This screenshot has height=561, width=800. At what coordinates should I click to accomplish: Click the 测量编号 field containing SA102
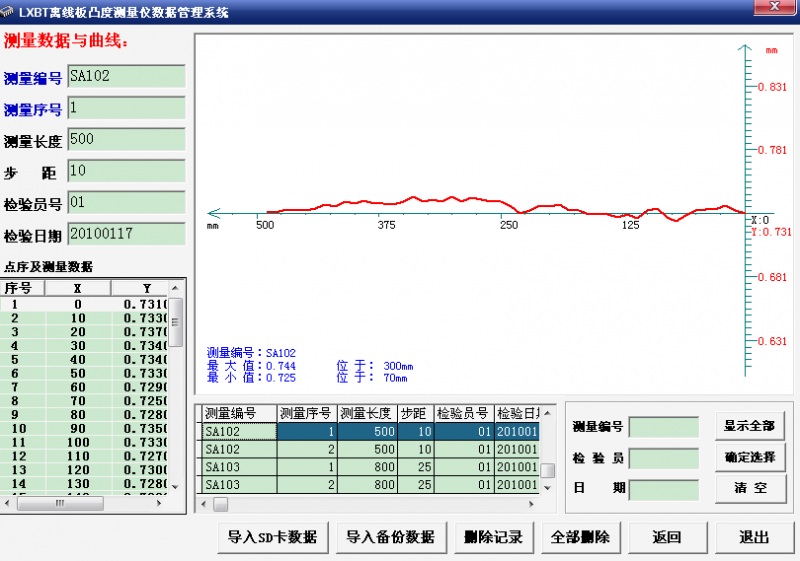(127, 76)
